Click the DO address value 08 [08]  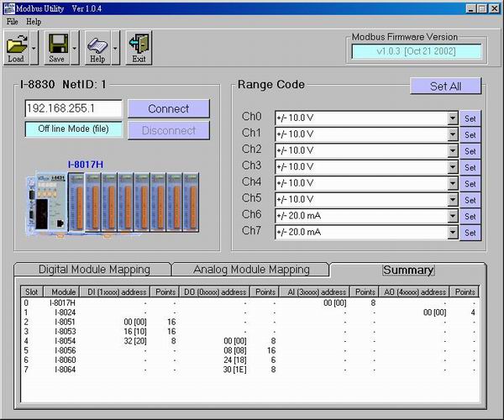[235, 350]
